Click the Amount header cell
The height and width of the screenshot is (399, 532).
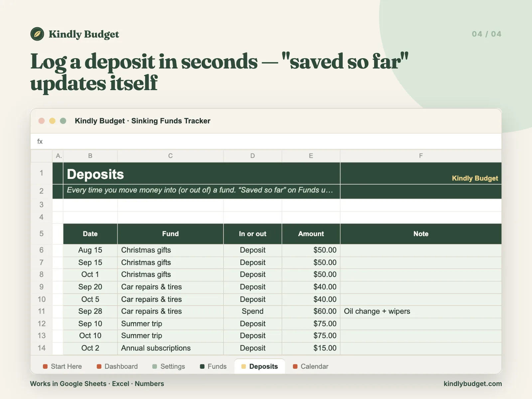coord(311,234)
